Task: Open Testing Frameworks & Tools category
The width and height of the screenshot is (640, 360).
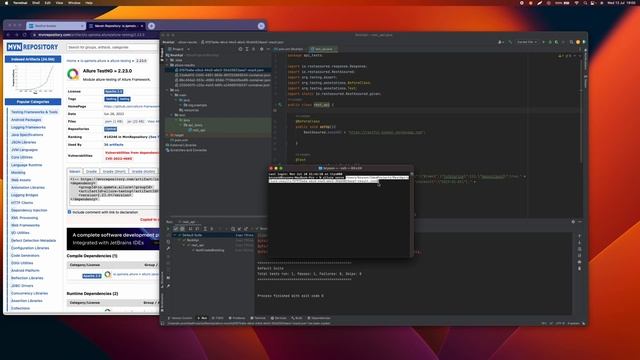Action: tap(34, 112)
